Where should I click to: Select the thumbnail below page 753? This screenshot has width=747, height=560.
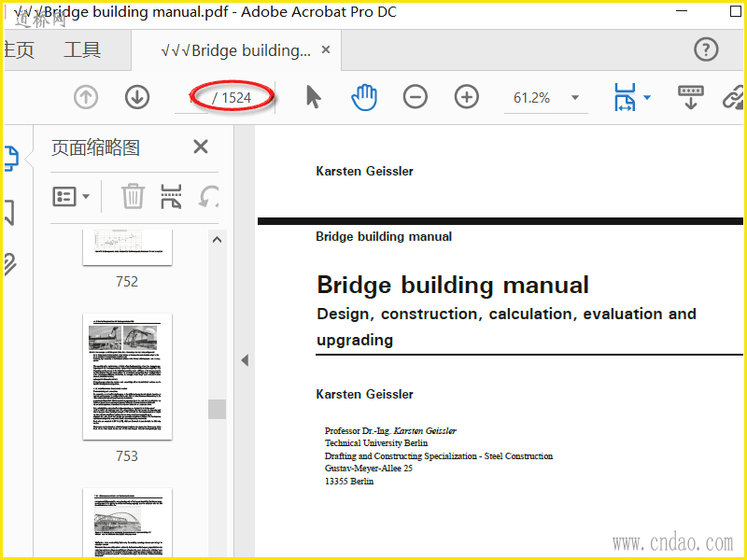click(x=127, y=523)
